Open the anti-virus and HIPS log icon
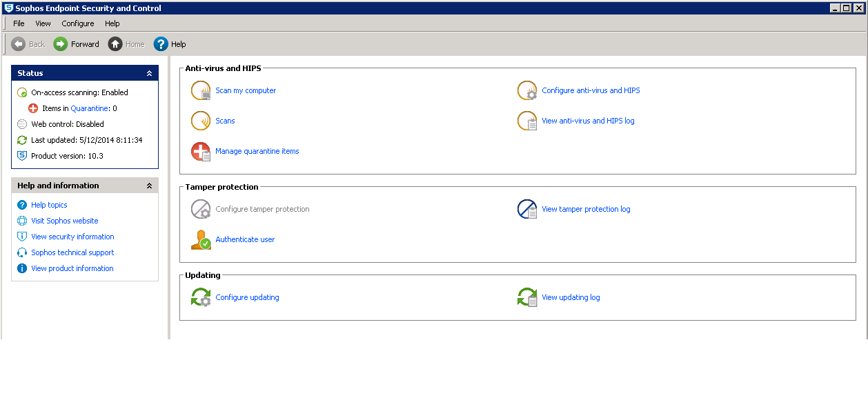 click(x=527, y=120)
